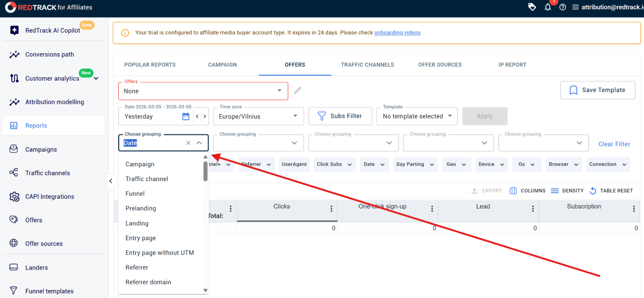Click the pencil edit icon
This screenshot has height=298, width=644.
(298, 90)
